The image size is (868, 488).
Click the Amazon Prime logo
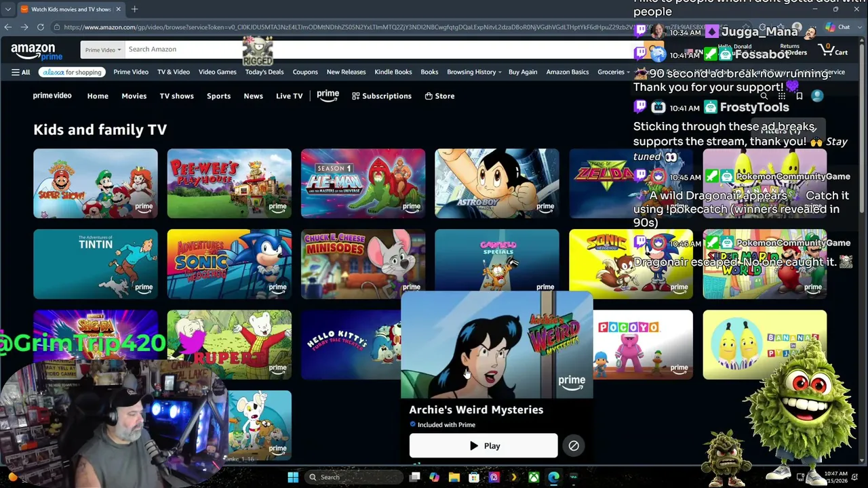pos(37,51)
